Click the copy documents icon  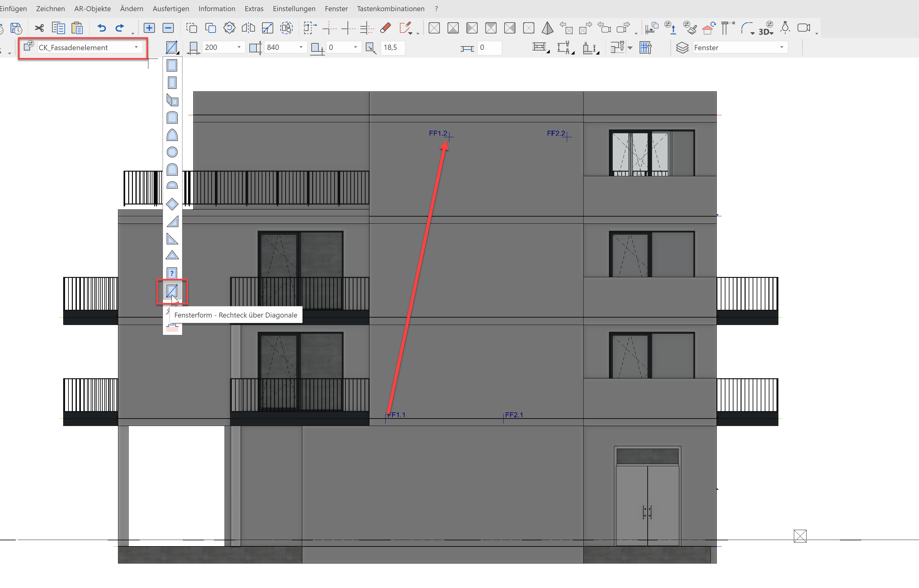pyautogui.click(x=59, y=28)
